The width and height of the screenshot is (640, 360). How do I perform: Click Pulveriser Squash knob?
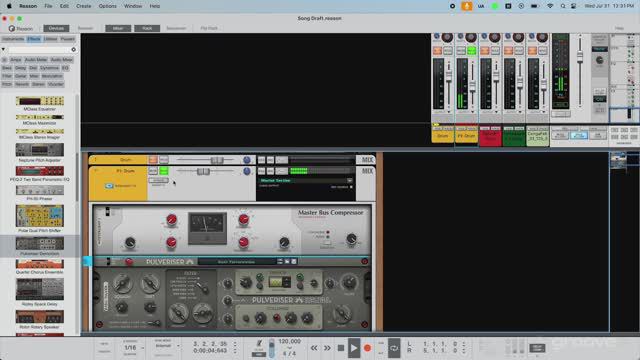[122, 284]
